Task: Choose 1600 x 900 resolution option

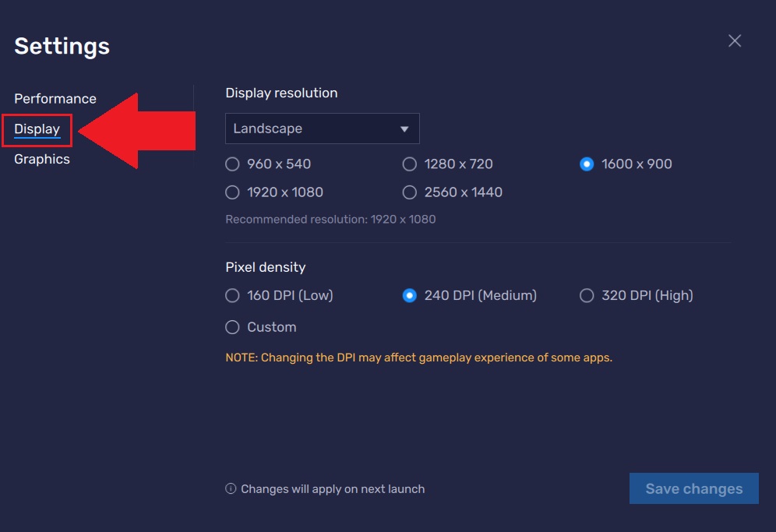Action: [x=626, y=164]
